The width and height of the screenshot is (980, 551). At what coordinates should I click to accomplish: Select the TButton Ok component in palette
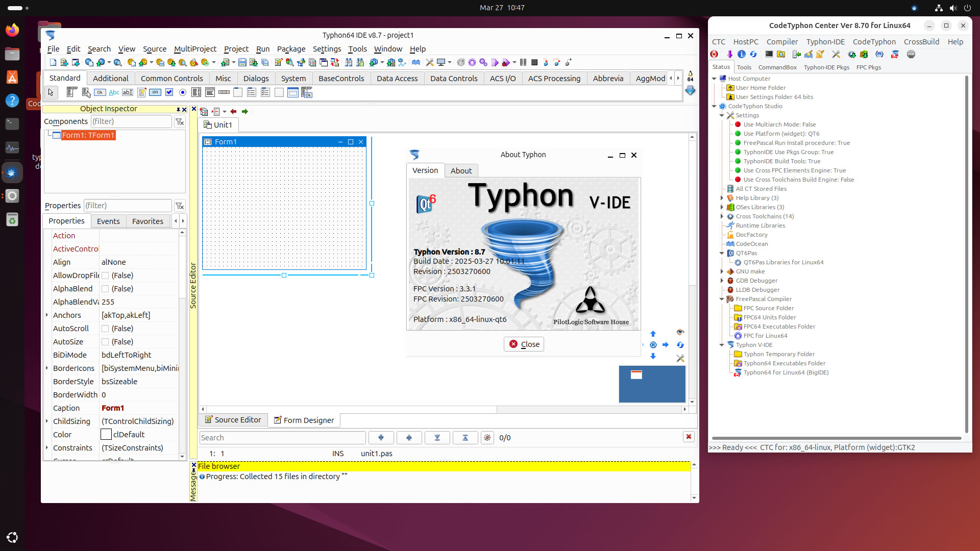(100, 92)
